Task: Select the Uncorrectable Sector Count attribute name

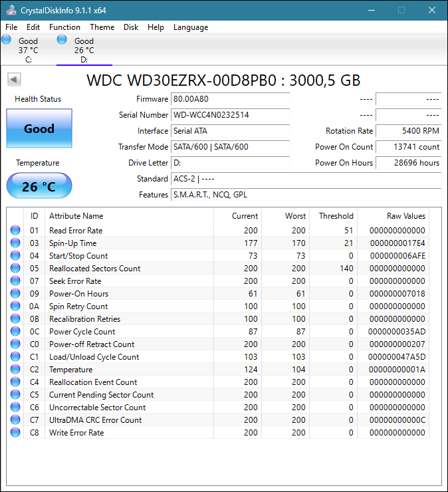Action: (98, 408)
